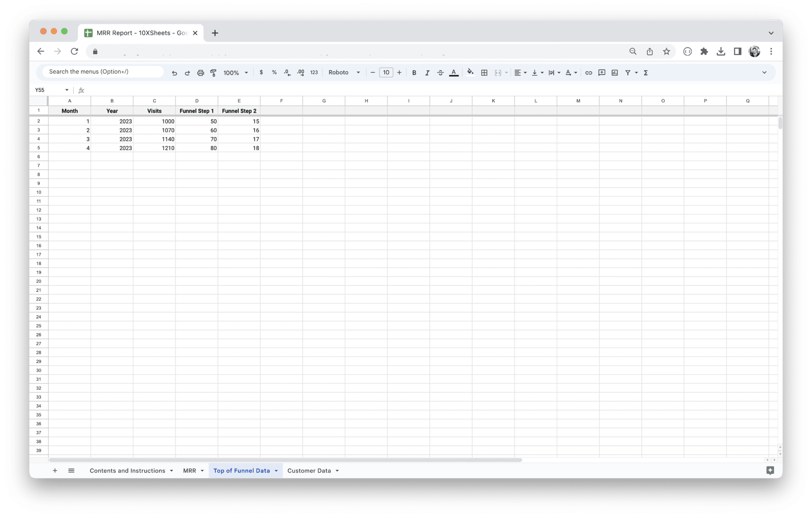
Task: Apply currency format with the dollar icon
Action: [x=261, y=73]
